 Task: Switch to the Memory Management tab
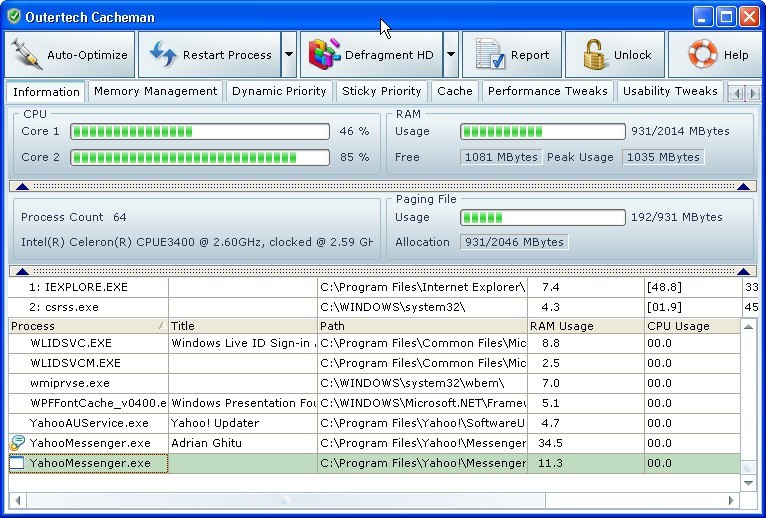tap(155, 91)
